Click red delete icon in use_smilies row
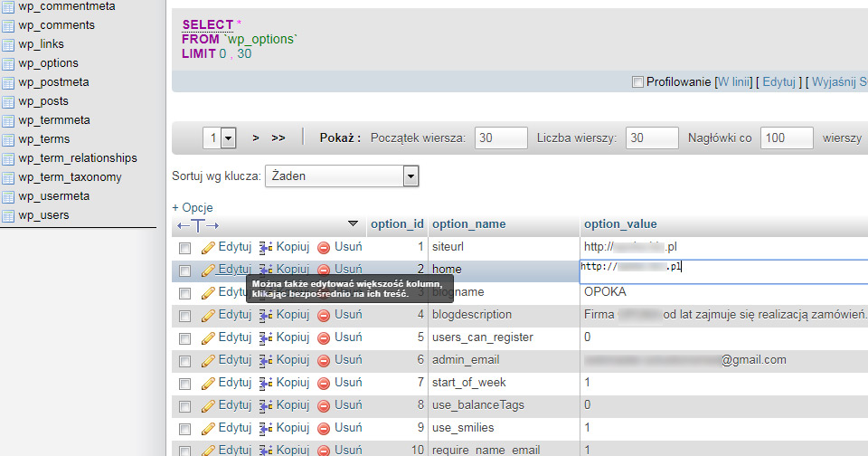Image resolution: width=868 pixels, height=456 pixels. coord(324,429)
